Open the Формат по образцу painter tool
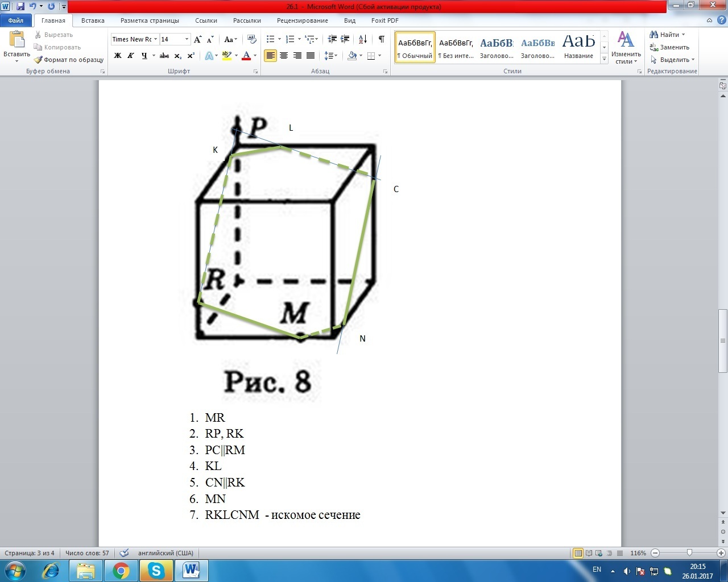This screenshot has width=728, height=582. (x=68, y=60)
